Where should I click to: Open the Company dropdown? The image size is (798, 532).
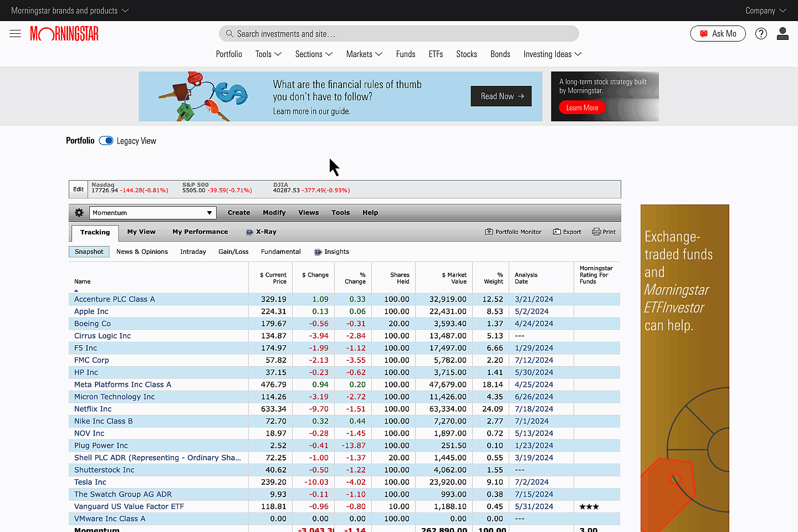point(765,11)
